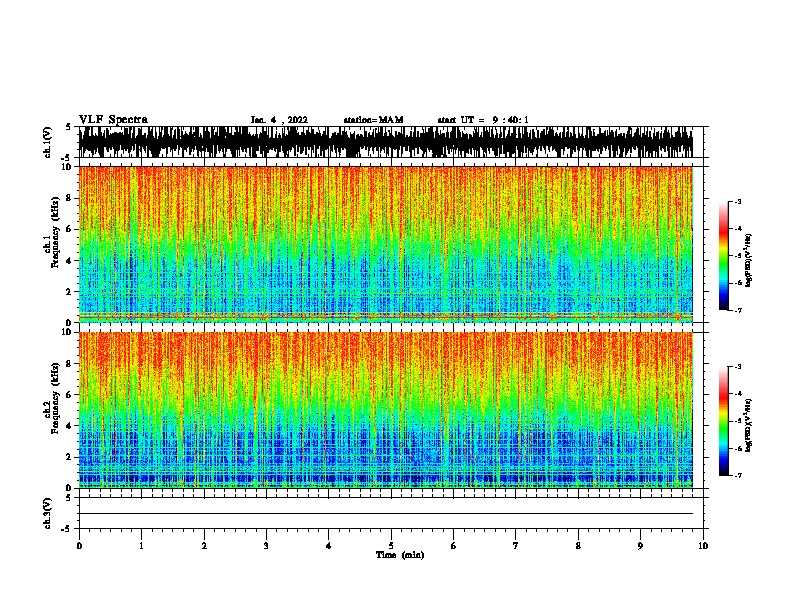792x612 pixels.
Task: Click the 'start UT = 9:40:1' text
Action: click(x=483, y=120)
